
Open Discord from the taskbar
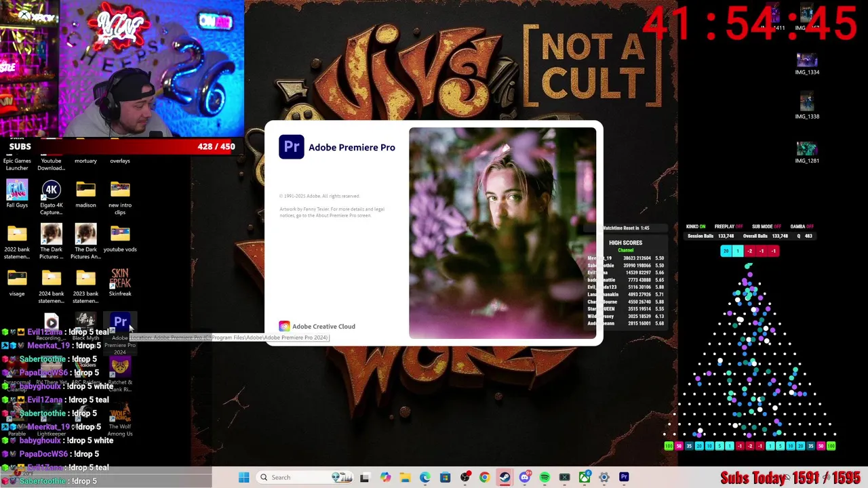524,477
